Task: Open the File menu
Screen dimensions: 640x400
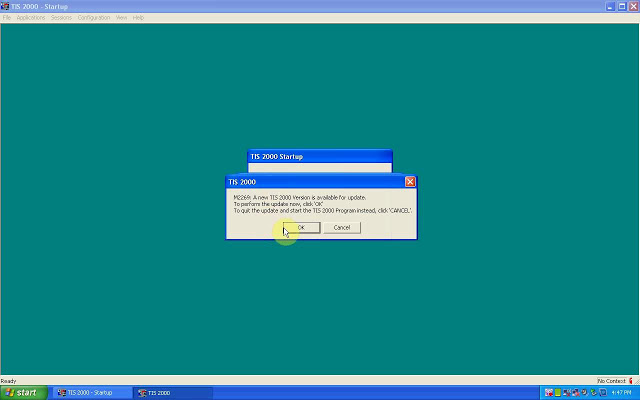Action: pyautogui.click(x=7, y=18)
